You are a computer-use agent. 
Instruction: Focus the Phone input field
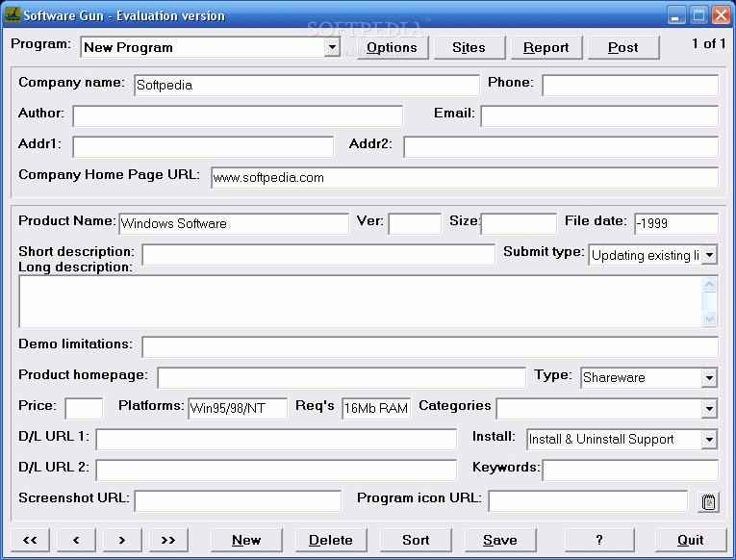point(630,86)
